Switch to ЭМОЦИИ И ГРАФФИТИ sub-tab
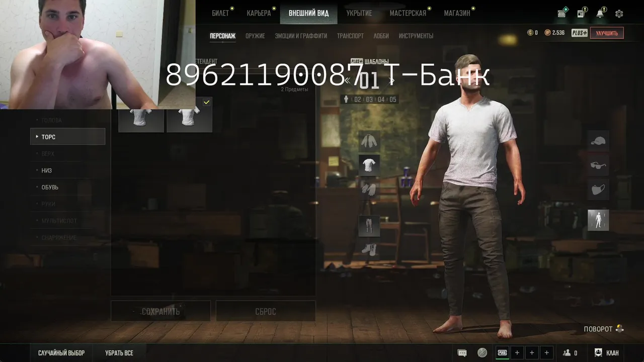The image size is (644, 362). tap(301, 36)
